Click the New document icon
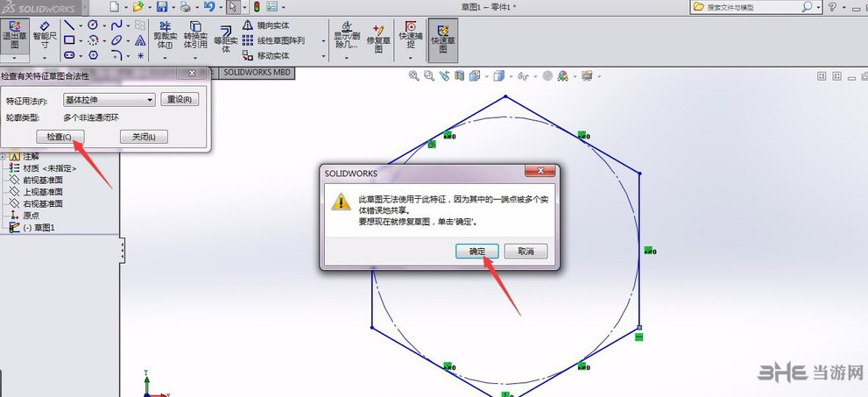The image size is (868, 397). [114, 7]
